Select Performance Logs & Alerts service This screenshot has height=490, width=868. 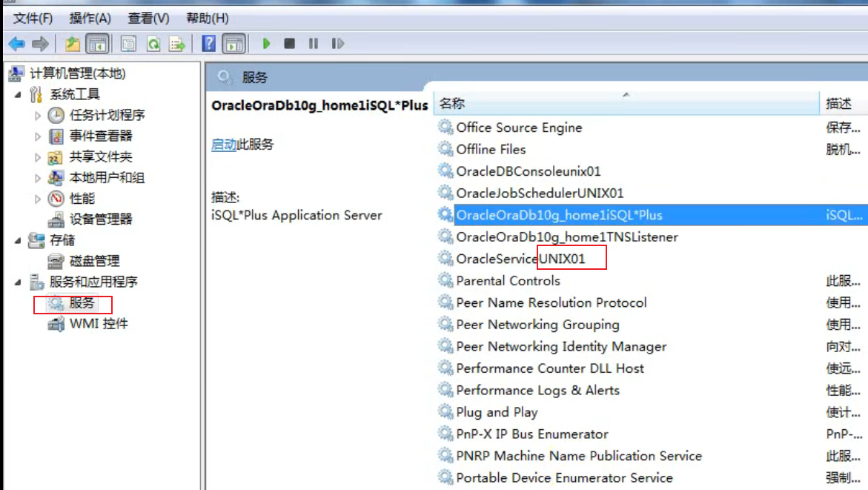pos(537,391)
